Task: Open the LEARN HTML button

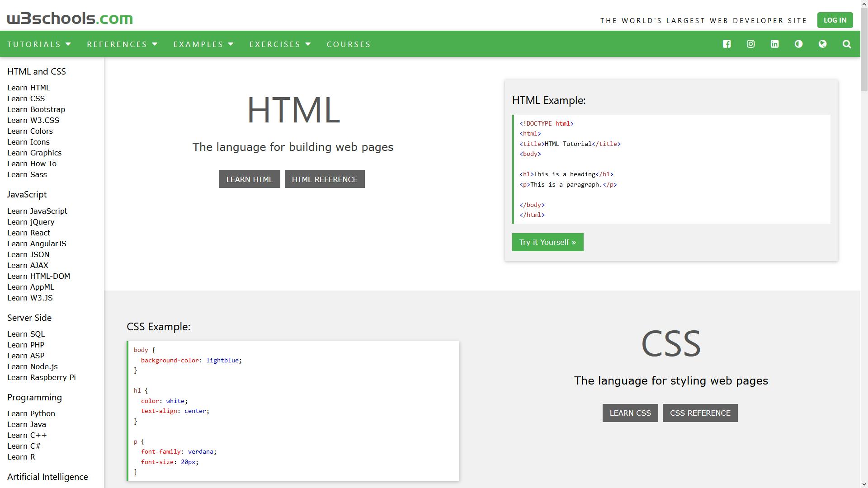Action: click(249, 178)
